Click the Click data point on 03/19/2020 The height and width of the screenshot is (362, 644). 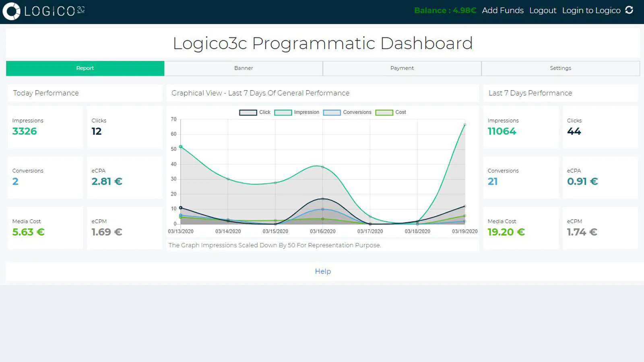(x=464, y=206)
